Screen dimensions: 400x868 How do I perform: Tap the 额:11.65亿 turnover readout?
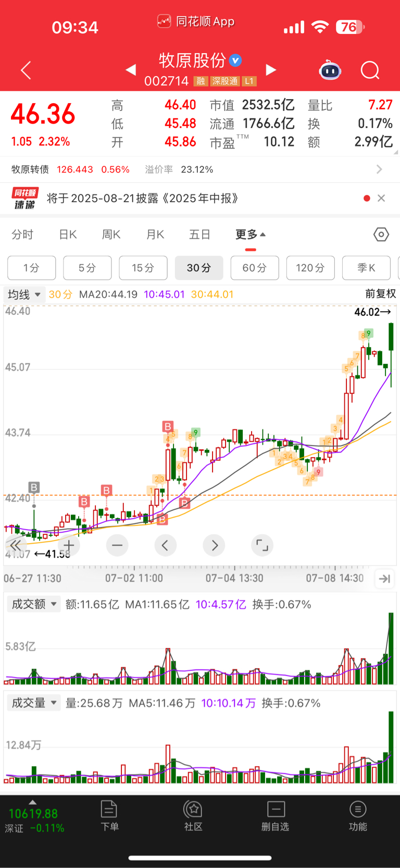pos(92,605)
